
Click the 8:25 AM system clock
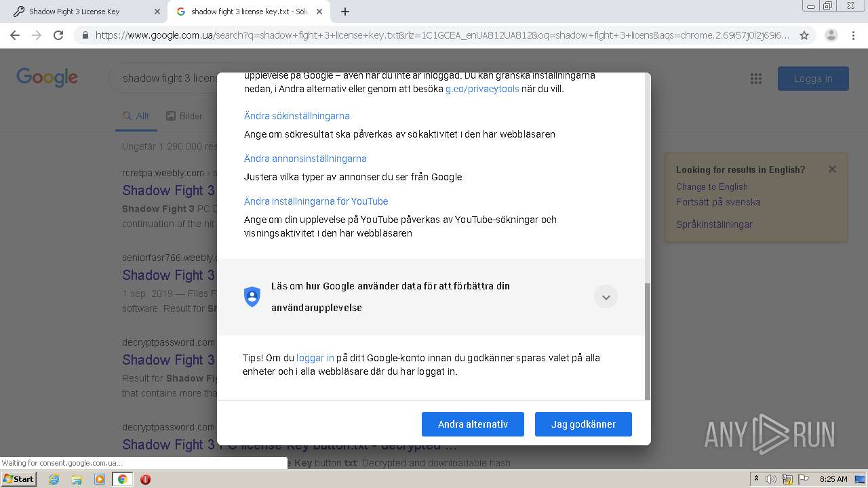pos(833,479)
